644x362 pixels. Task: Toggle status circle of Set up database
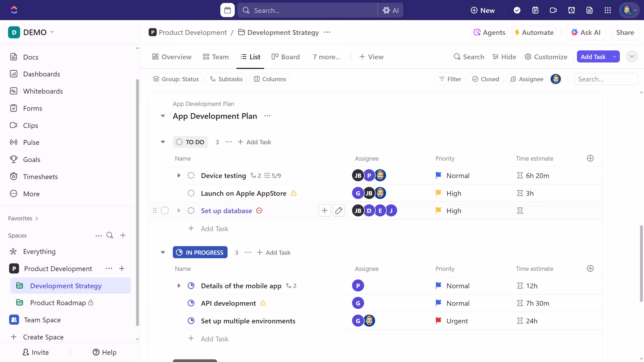(x=191, y=210)
